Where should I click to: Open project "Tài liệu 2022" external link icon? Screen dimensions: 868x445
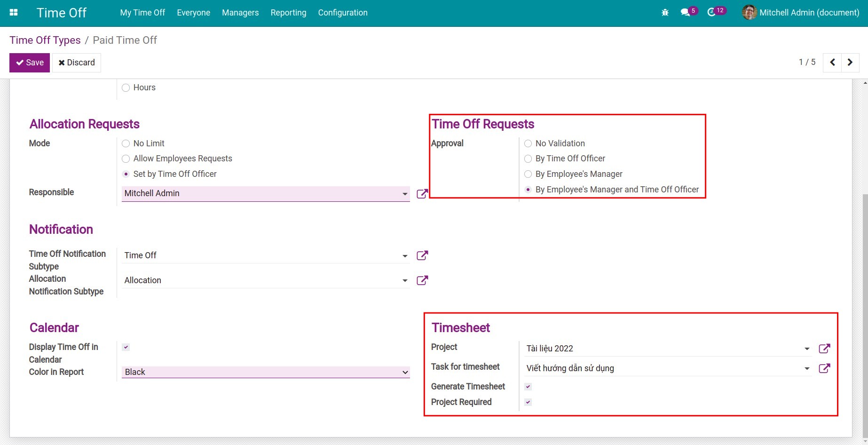pos(825,349)
